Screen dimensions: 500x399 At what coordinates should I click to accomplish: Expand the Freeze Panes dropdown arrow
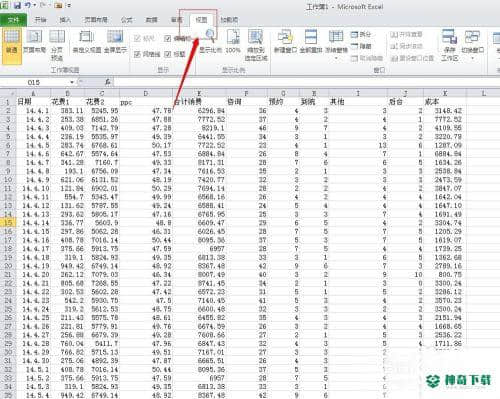click(336, 59)
